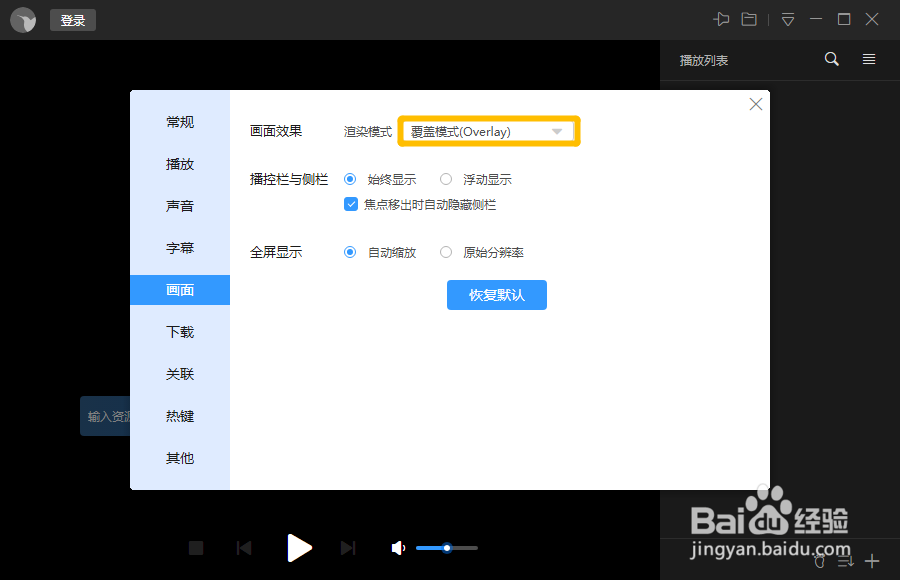The width and height of the screenshot is (900, 580).
Task: Click the search icon in playlist panel
Action: (831, 59)
